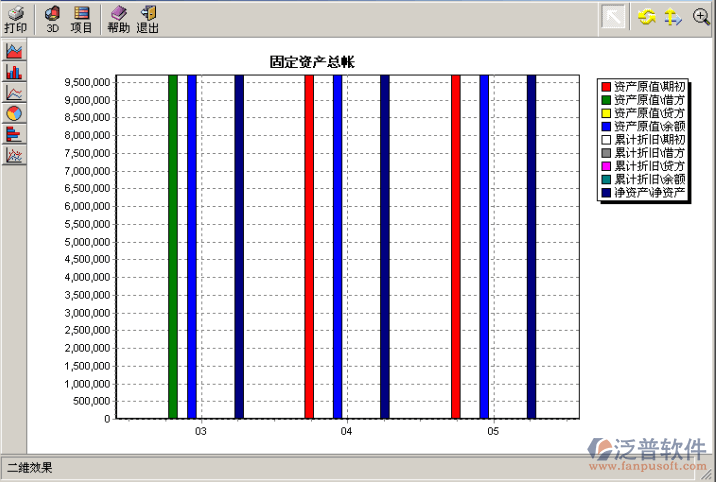Screen dimensions: 717x482
Task: Switch to vertical bar chart type
Action: [14, 72]
